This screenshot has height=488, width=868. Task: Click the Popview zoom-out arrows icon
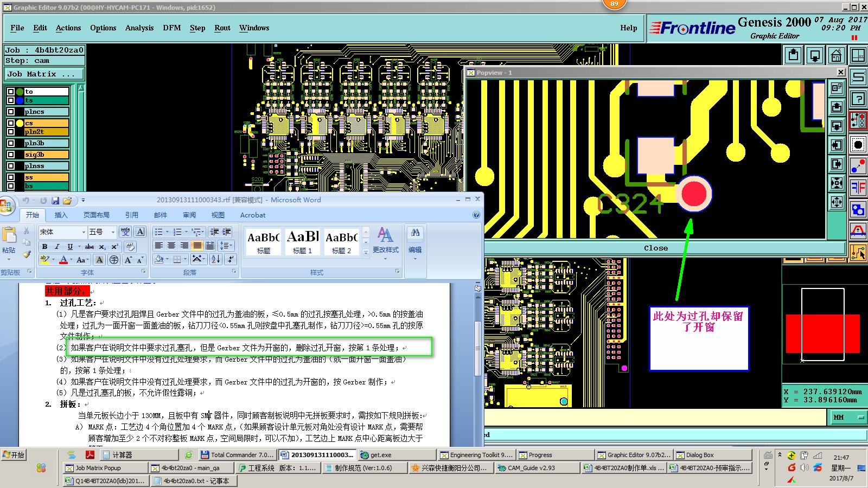[x=837, y=202]
